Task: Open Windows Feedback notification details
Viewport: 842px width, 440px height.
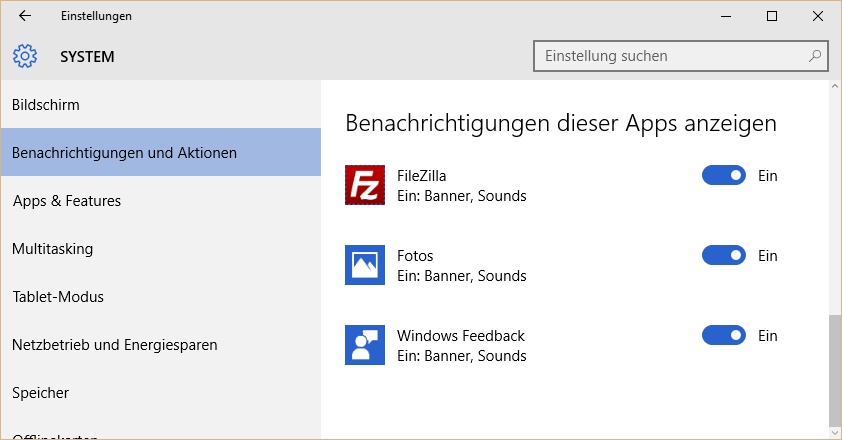Action: (x=461, y=346)
